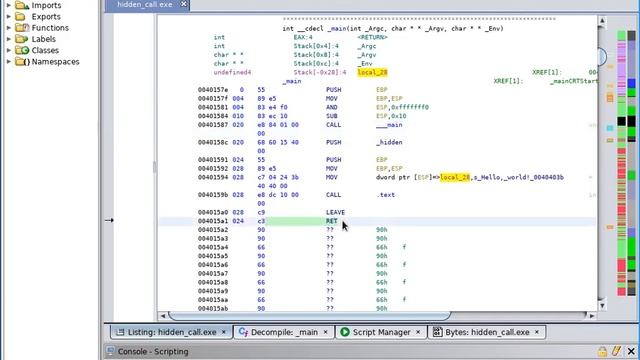Click the highlighted local_28 variable declaration

click(372, 72)
